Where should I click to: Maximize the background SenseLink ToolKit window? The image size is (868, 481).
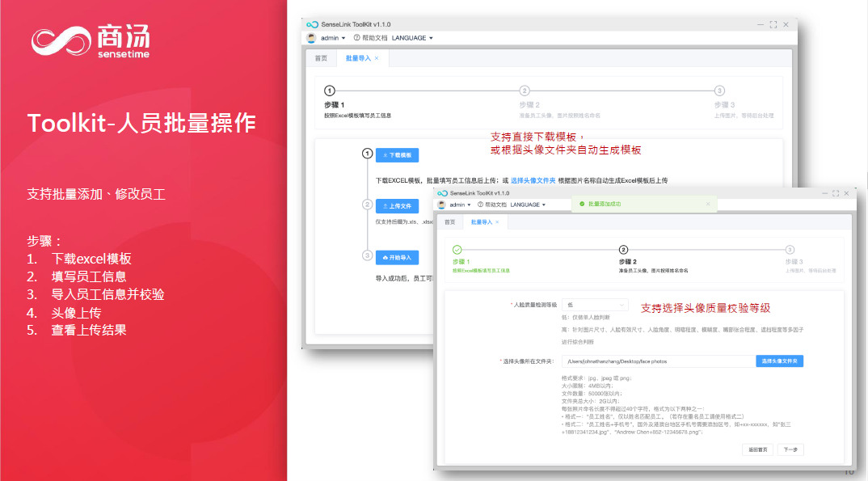coord(773,24)
